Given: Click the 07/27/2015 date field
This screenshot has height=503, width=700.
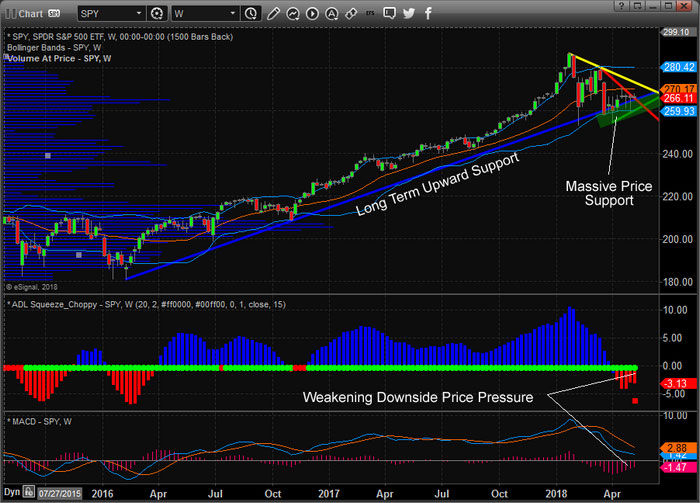Looking at the screenshot, I should [x=59, y=494].
